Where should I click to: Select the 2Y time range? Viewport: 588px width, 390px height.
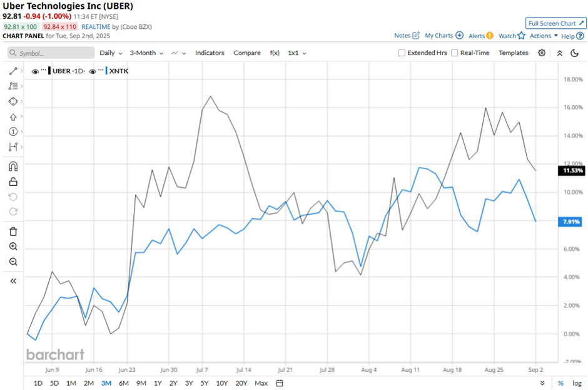coord(173,383)
